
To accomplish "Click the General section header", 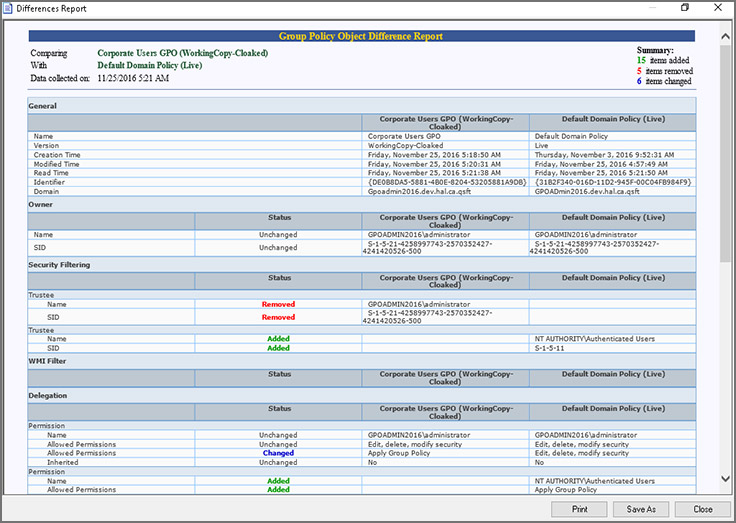I will click(42, 106).
